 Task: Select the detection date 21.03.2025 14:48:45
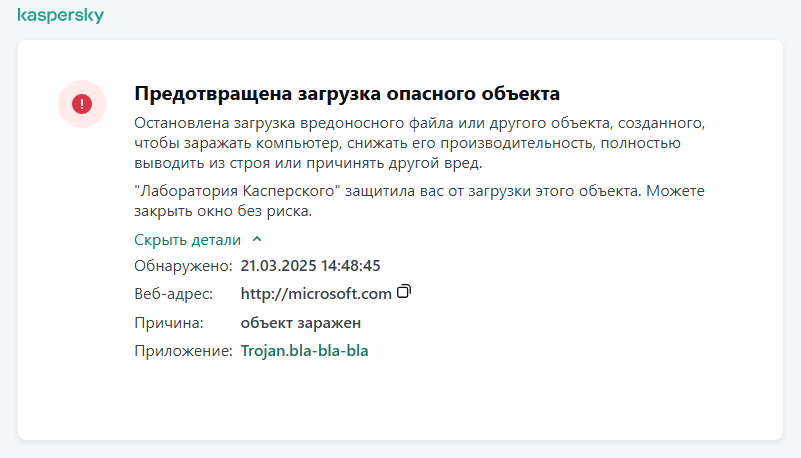tap(310, 266)
